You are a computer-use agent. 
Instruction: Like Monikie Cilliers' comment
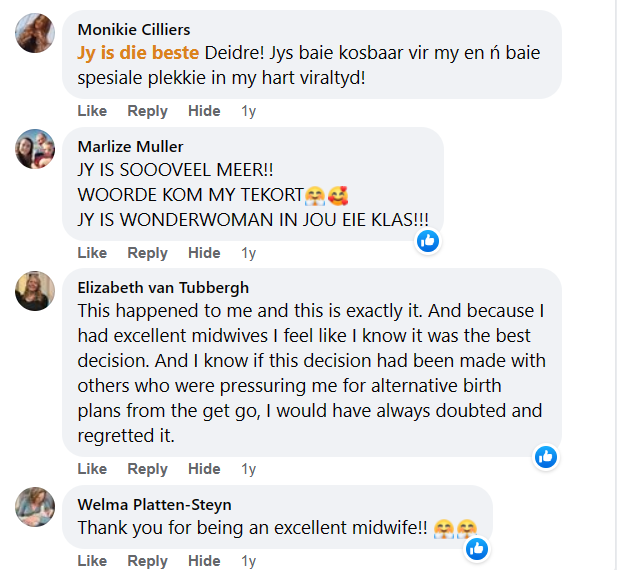pyautogui.click(x=92, y=110)
